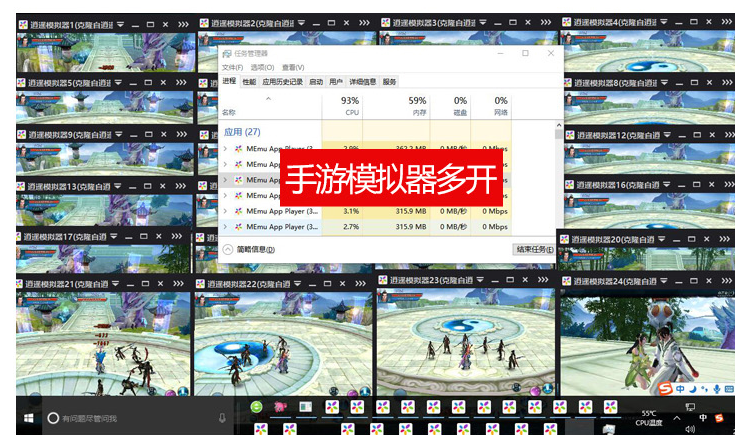Image resolution: width=735 pixels, height=435 pixels.
Task: Select the 进程 tab
Action: click(229, 81)
